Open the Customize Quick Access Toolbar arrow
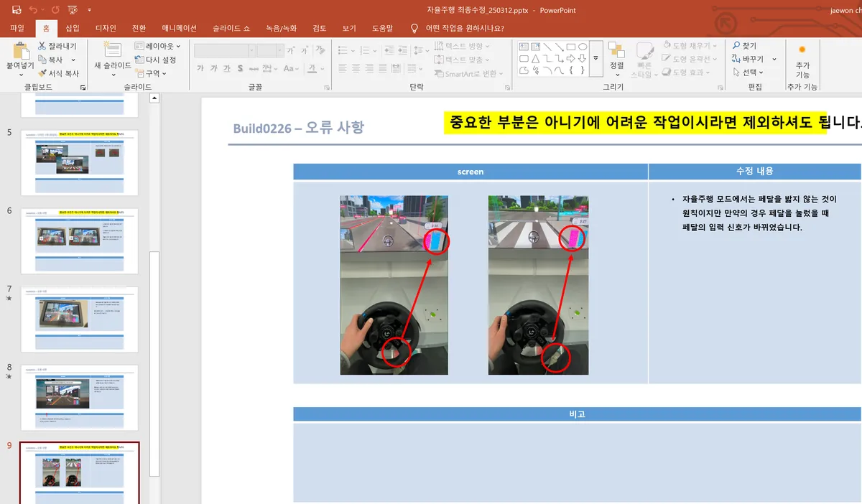The width and height of the screenshot is (862, 504). (89, 10)
